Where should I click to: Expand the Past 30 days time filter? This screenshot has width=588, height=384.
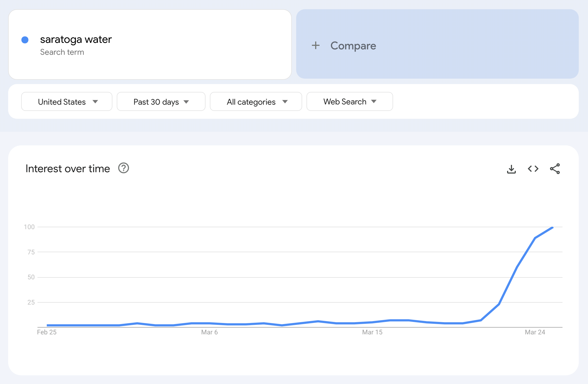161,102
